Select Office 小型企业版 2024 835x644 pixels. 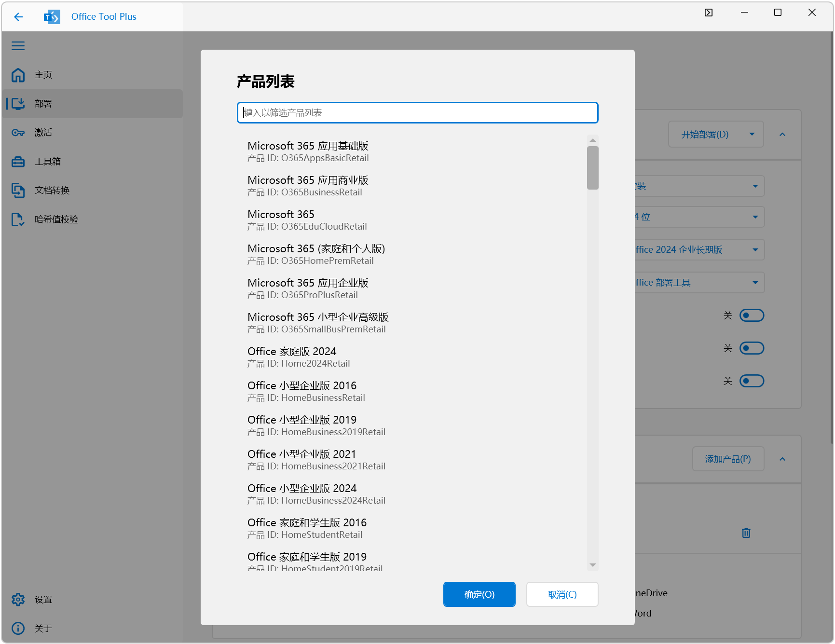point(412,494)
